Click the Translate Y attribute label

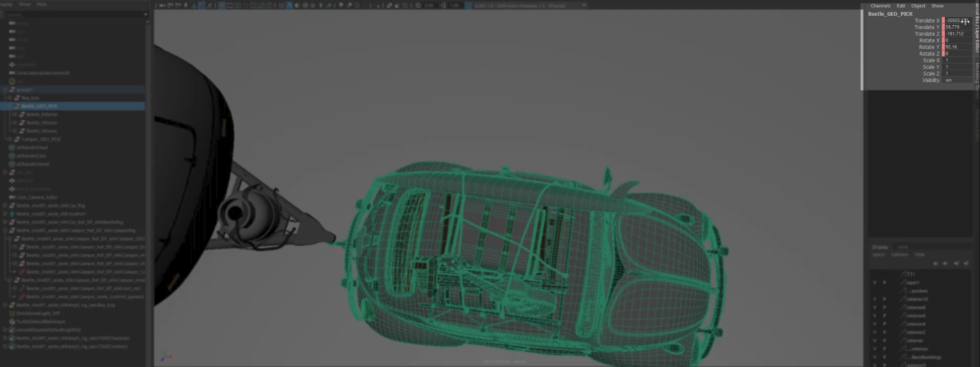pyautogui.click(x=927, y=27)
